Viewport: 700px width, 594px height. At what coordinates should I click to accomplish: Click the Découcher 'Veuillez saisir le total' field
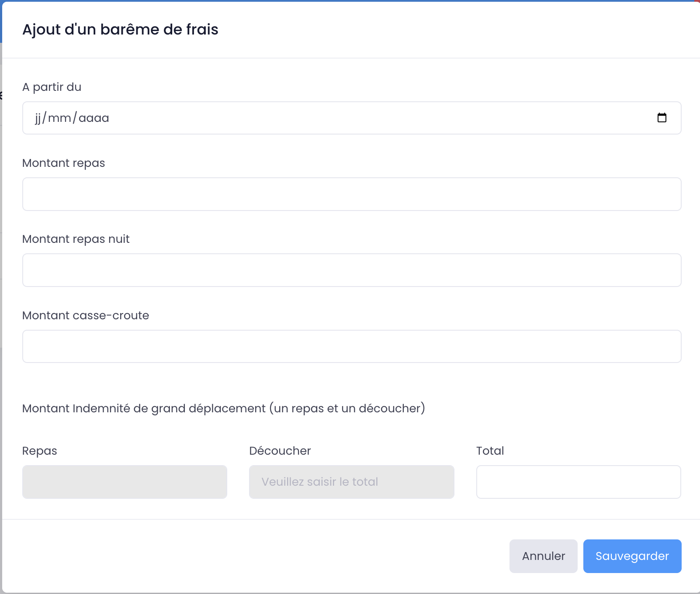351,482
